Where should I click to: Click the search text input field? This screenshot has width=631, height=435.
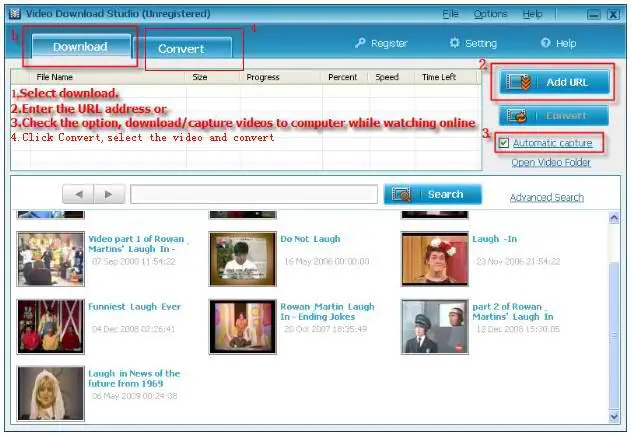click(x=254, y=194)
